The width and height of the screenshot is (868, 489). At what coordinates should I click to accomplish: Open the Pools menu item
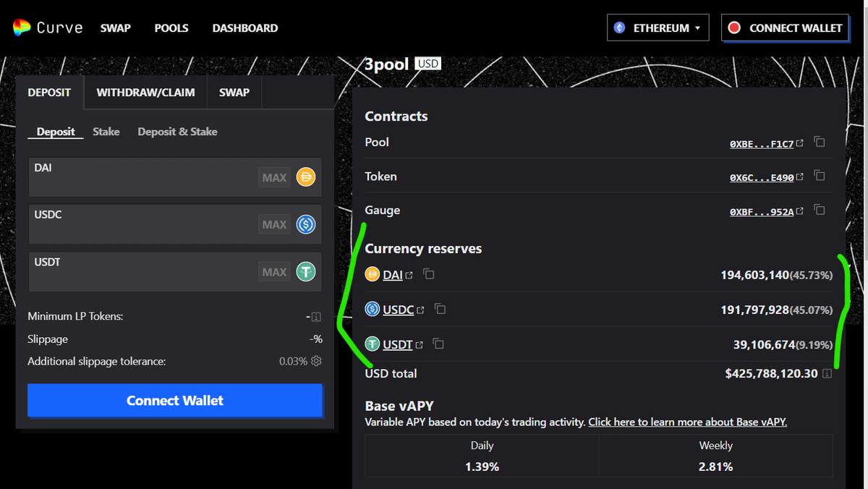pyautogui.click(x=171, y=28)
